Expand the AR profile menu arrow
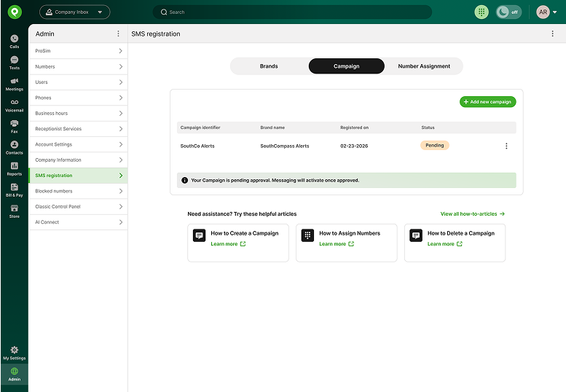The width and height of the screenshot is (566, 392). pos(555,12)
